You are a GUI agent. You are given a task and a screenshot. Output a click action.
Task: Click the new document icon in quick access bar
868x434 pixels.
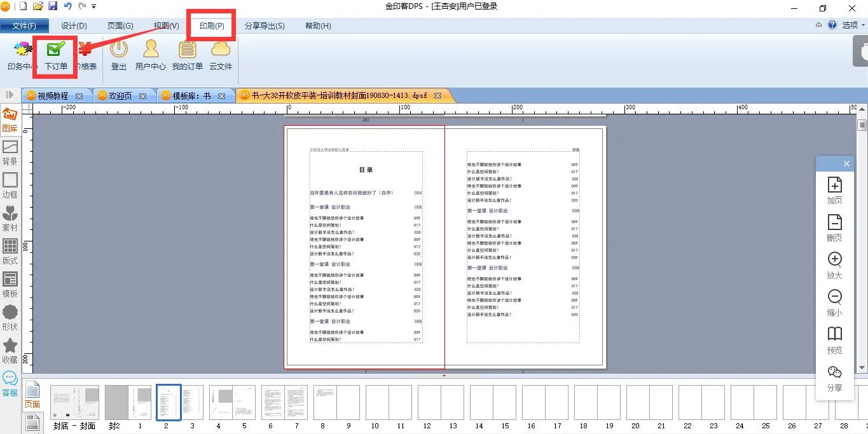pos(24,6)
